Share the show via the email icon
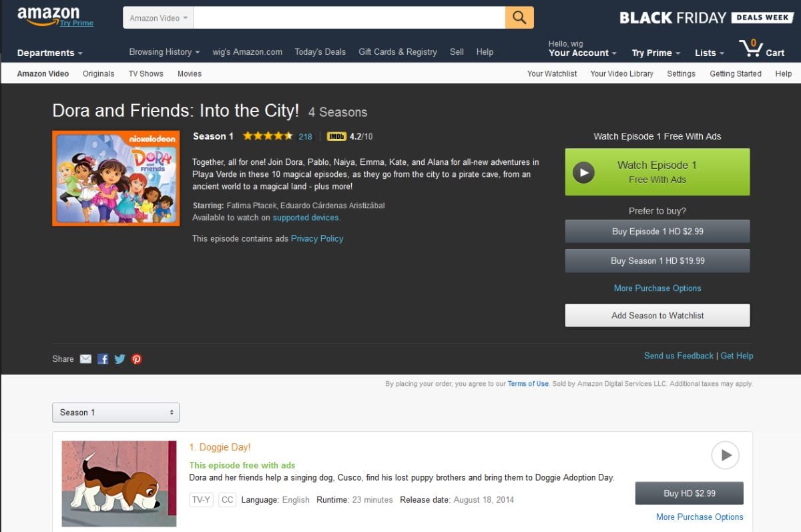The width and height of the screenshot is (801, 532). coord(85,358)
